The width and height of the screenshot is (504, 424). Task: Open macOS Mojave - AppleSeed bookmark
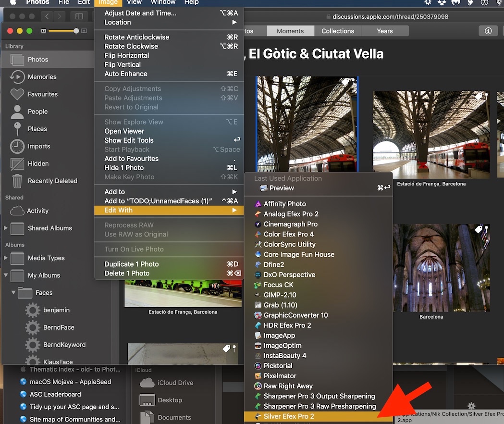pyautogui.click(x=65, y=382)
